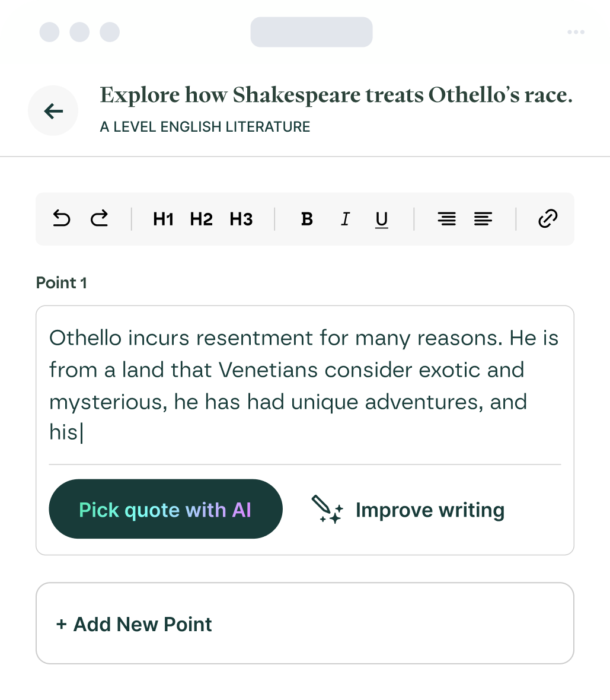
Task: Insert a hyperlink
Action: pos(547,219)
